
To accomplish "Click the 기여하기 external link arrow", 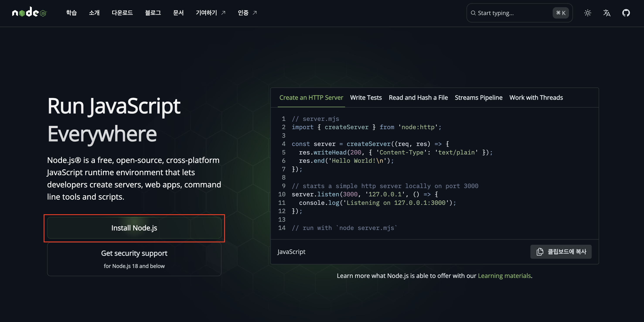I will (x=223, y=13).
